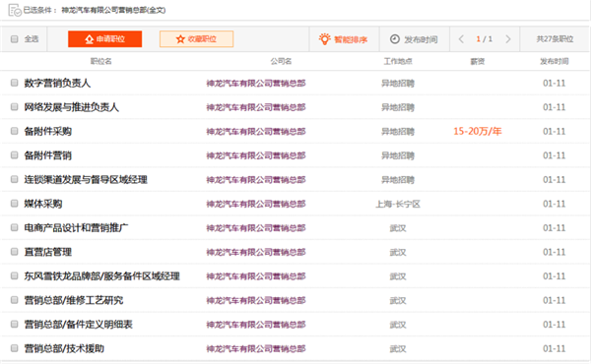Screen dimensions: 591x364
Task: Click date 01-11 in 备附件采购 row
Action: tap(554, 132)
